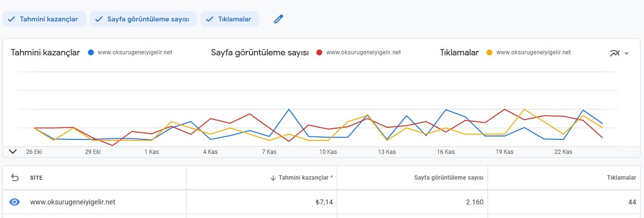Toggle the Tıklamalar metric chip

point(229,19)
